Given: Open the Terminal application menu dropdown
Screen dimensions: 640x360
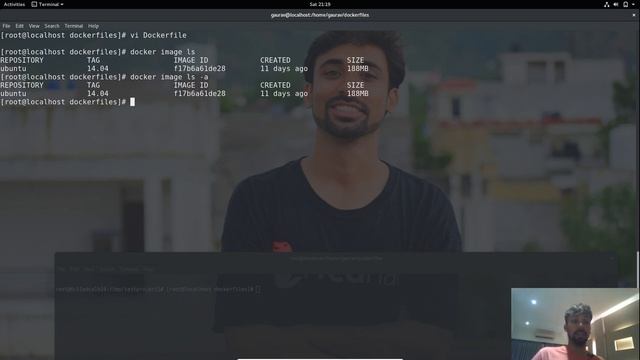Looking at the screenshot, I should coord(47,4).
